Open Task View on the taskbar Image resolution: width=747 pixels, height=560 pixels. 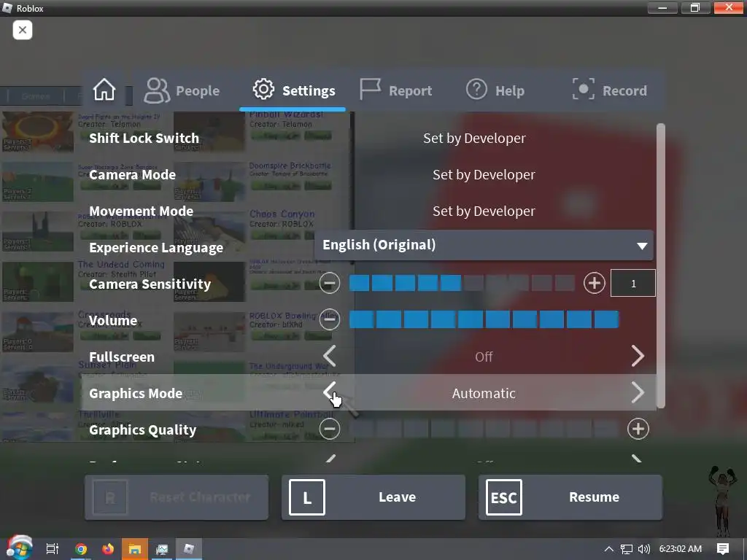[53, 549]
